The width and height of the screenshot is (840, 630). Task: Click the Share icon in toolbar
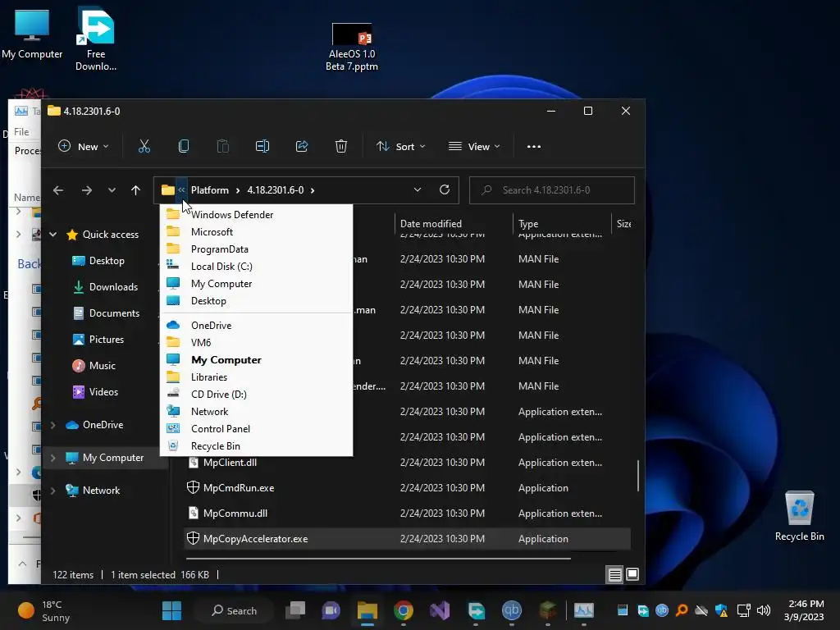pos(302,146)
